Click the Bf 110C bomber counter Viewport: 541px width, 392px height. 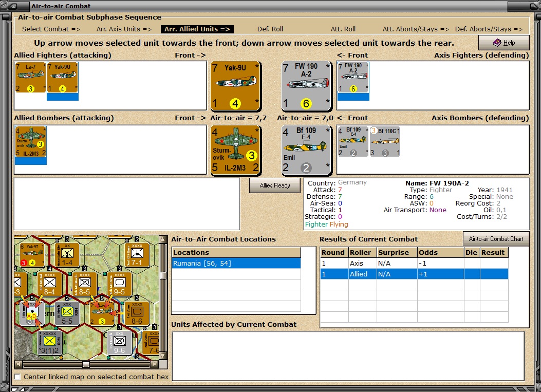[385, 141]
